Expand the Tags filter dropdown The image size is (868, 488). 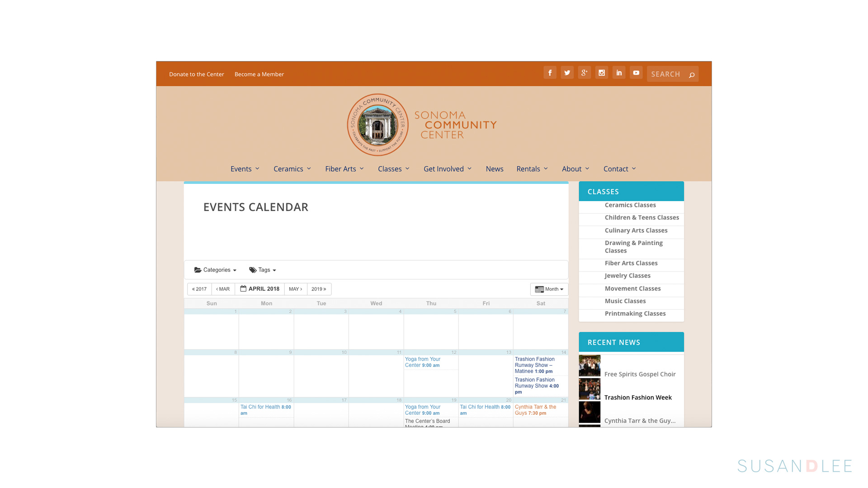click(x=262, y=270)
